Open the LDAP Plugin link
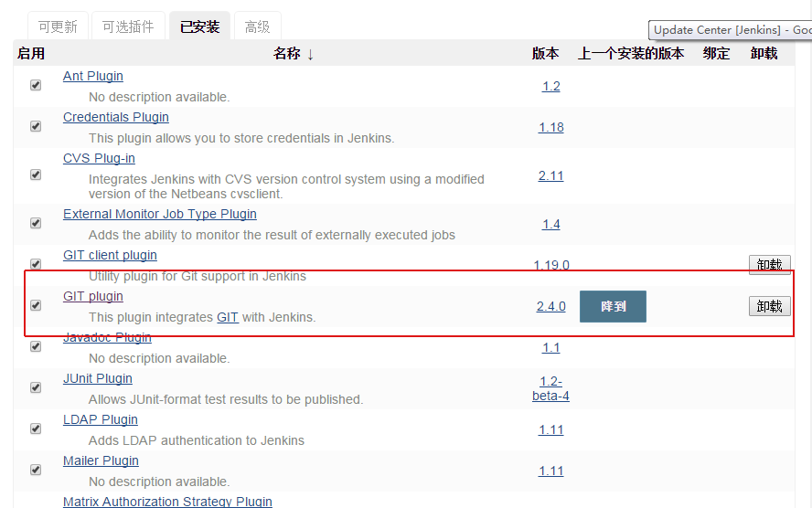Screen dimensions: 812x508 pyautogui.click(x=101, y=419)
